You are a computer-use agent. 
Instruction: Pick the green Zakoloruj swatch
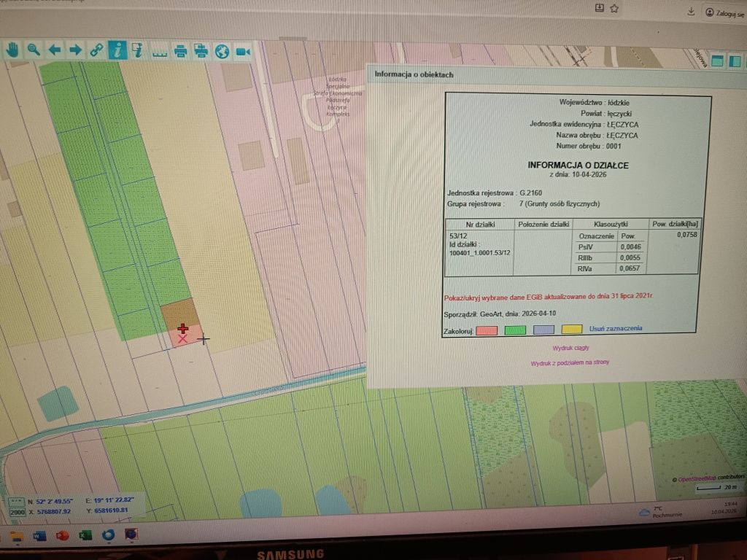515,330
